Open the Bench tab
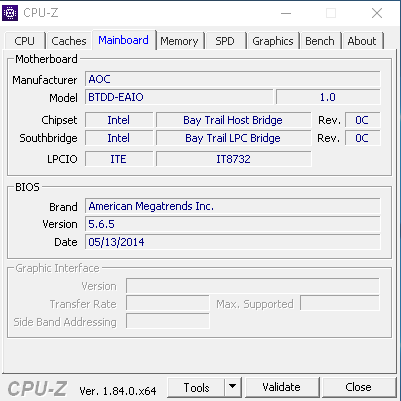Viewport: 401px width, 401px height. 320,41
